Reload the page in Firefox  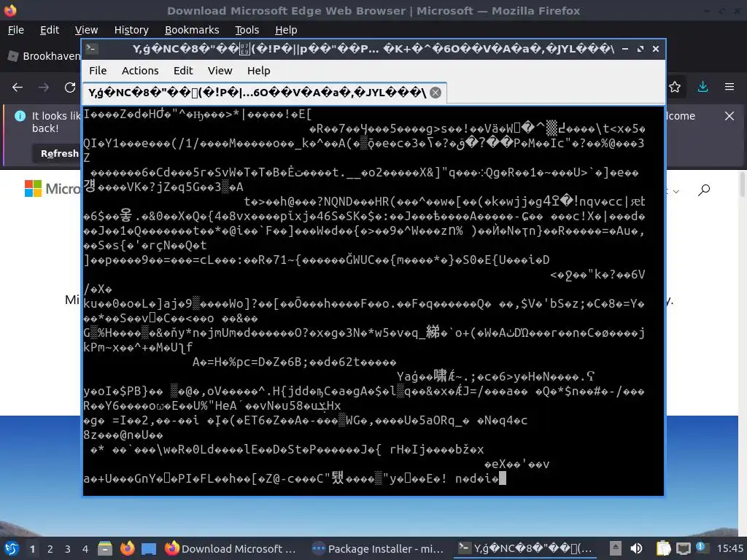(x=70, y=87)
